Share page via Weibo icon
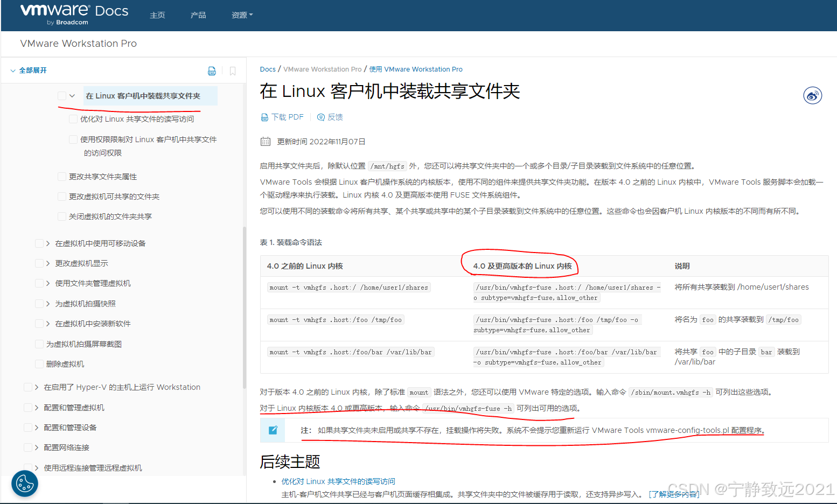Image resolution: width=837 pixels, height=504 pixels. [812, 96]
